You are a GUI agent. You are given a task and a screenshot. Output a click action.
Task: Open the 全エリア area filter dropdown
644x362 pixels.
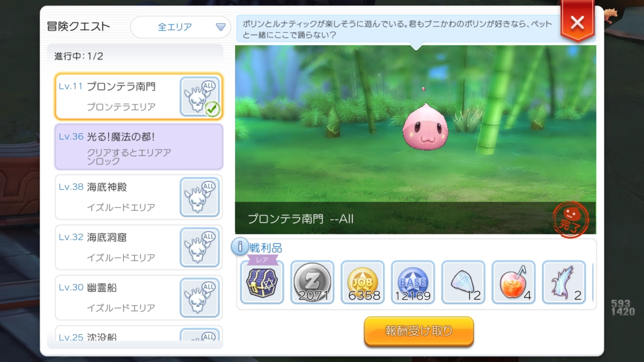pyautogui.click(x=181, y=27)
